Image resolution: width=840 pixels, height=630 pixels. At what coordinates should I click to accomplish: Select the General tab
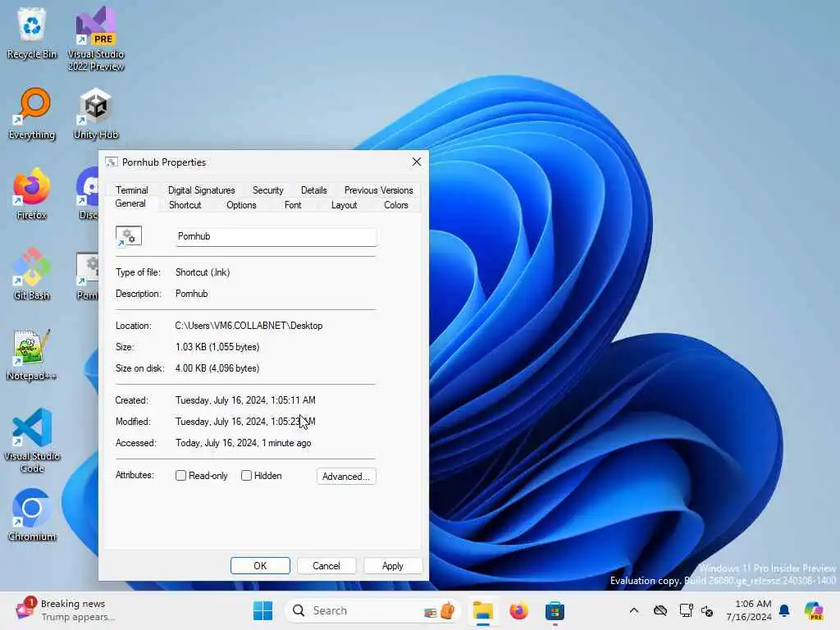130,203
